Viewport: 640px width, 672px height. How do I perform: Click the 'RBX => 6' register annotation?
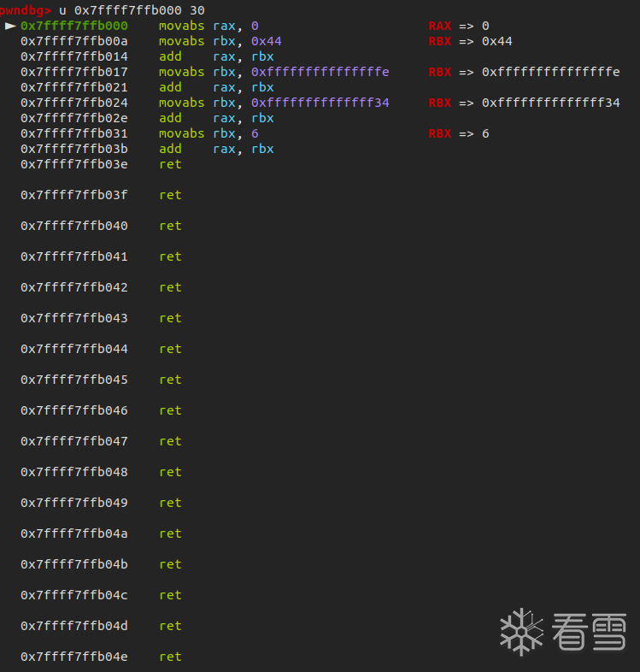click(459, 133)
